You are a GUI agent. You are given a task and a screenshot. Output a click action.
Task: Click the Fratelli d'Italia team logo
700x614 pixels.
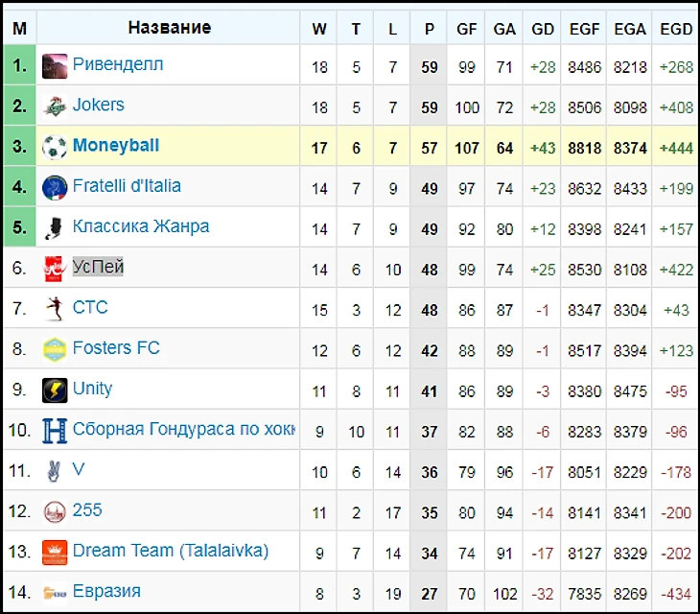click(x=55, y=187)
